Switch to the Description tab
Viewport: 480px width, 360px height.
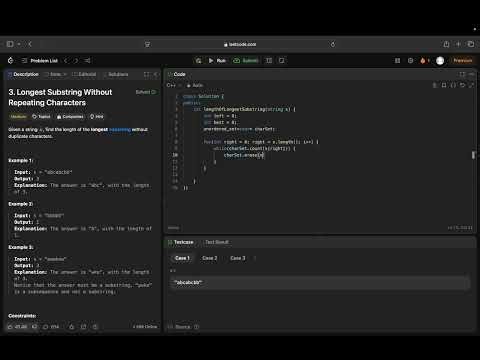[23, 74]
